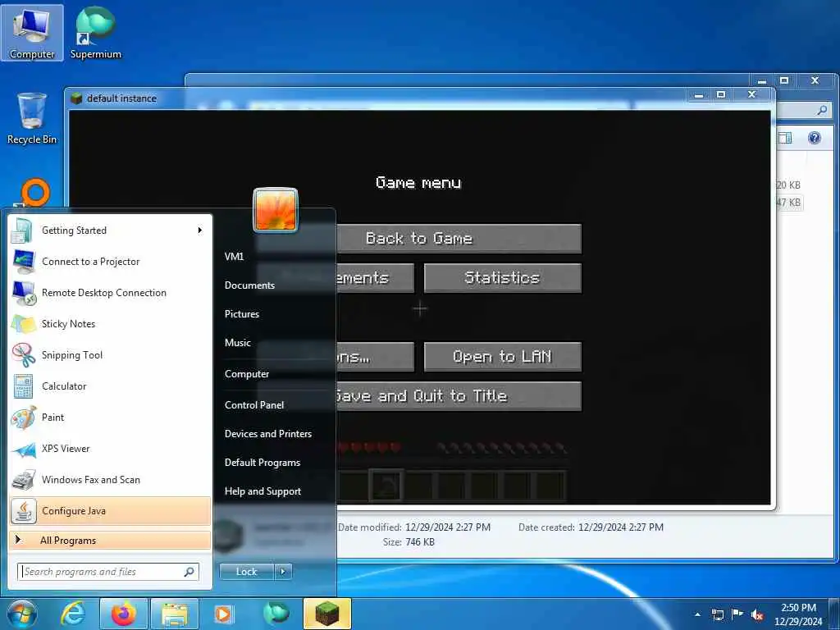The width and height of the screenshot is (840, 630).
Task: Click the Getting Started icon in Start menu
Action: (22, 231)
